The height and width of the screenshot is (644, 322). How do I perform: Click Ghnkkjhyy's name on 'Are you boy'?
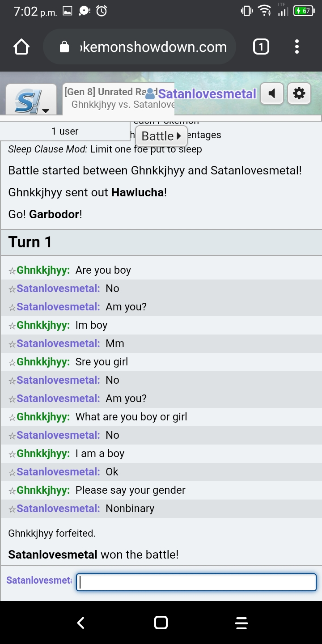point(43,270)
